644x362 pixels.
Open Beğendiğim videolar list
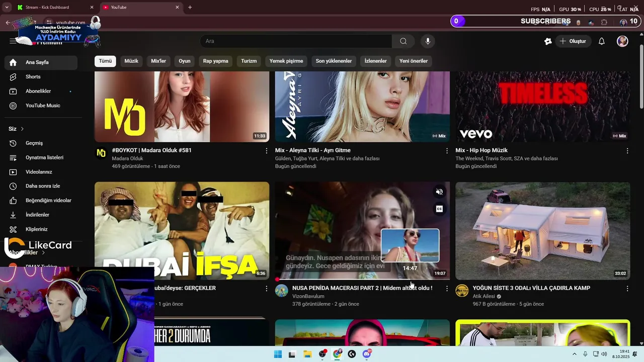pyautogui.click(x=41, y=201)
